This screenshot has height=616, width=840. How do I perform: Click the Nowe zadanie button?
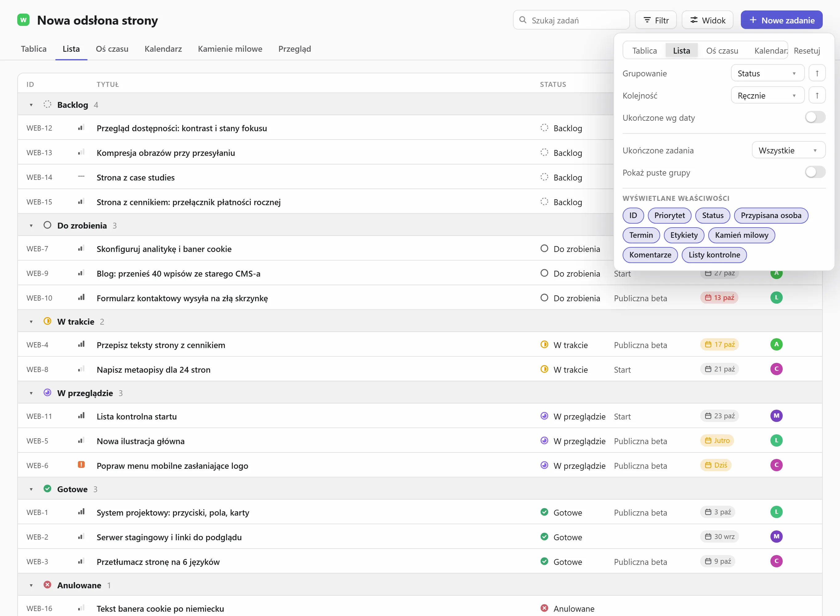coord(781,20)
